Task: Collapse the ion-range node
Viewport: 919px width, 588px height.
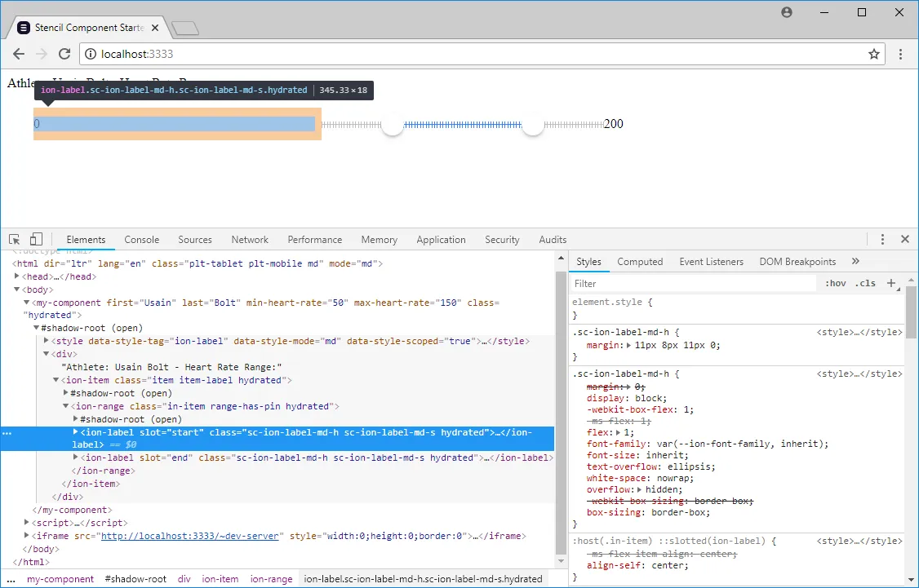Action: tap(65, 406)
